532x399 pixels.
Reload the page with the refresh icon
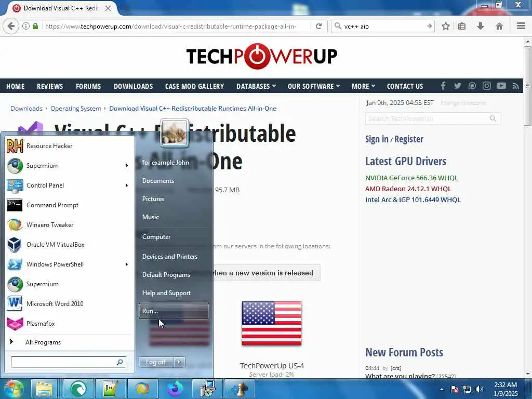point(318,26)
